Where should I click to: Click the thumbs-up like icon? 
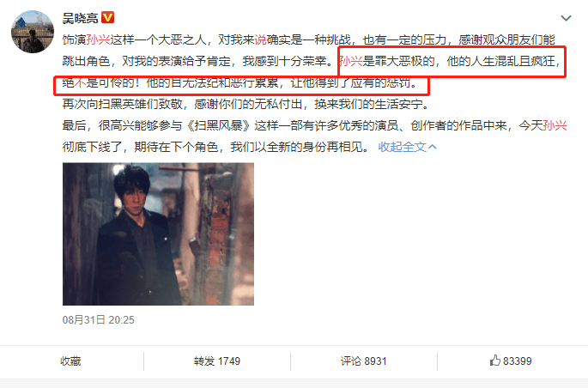click(495, 361)
